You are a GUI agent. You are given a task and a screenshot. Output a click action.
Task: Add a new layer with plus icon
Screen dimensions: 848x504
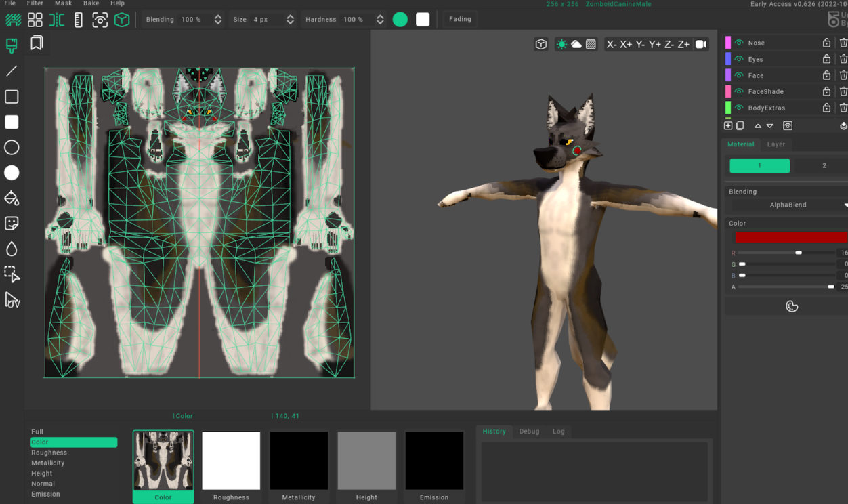tap(728, 126)
